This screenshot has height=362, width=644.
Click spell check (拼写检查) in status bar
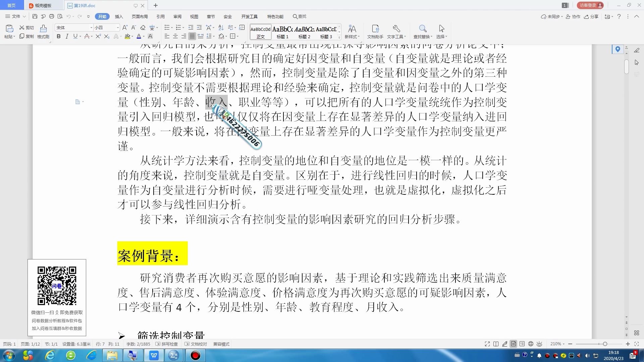(167, 344)
